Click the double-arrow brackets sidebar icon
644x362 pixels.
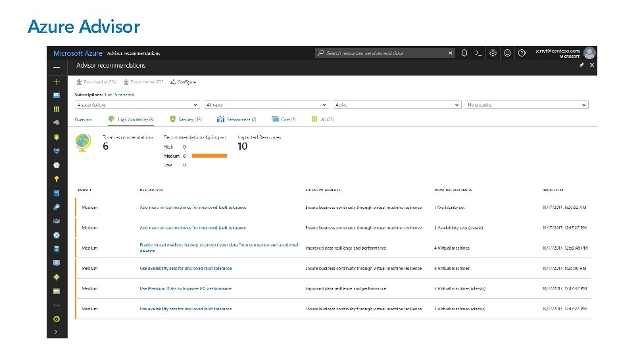point(57,305)
